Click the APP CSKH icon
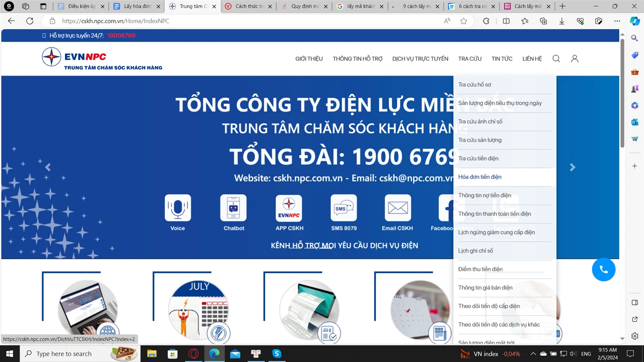 289,208
